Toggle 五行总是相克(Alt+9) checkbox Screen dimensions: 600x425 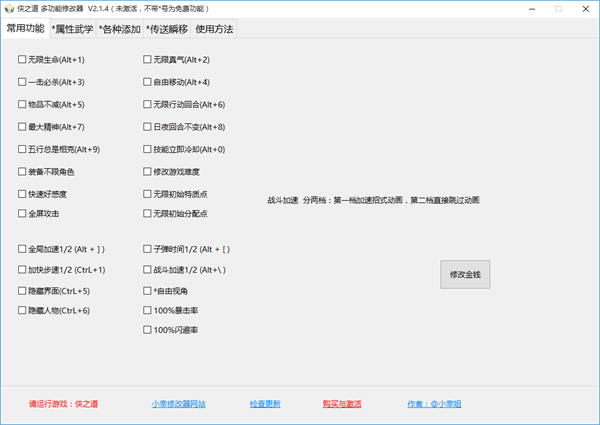tap(22, 149)
